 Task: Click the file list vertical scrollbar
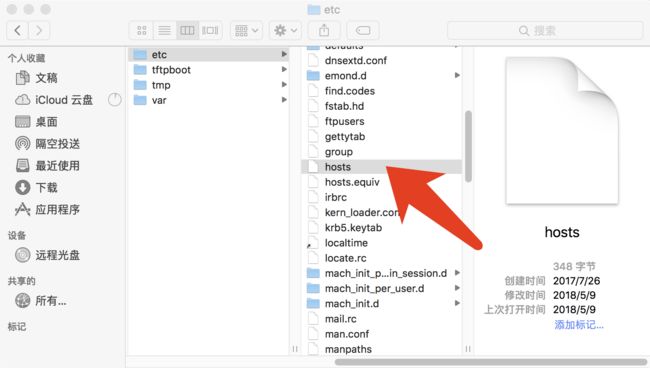click(468, 146)
